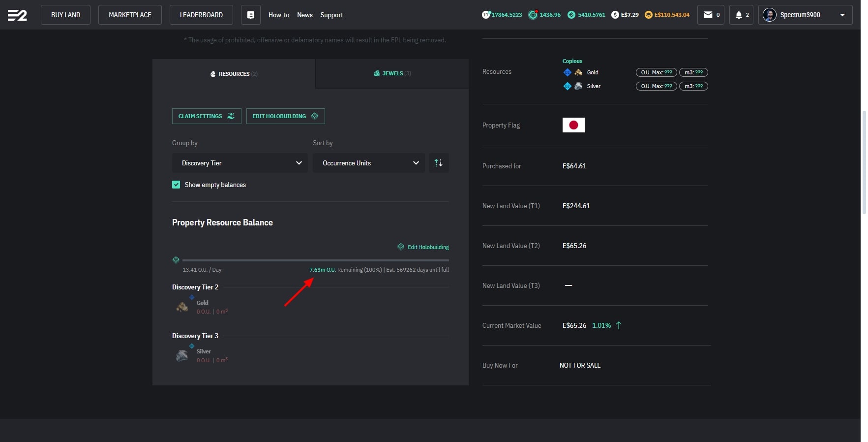Click the Claim Settings button
Image resolution: width=868 pixels, height=442 pixels.
click(207, 116)
